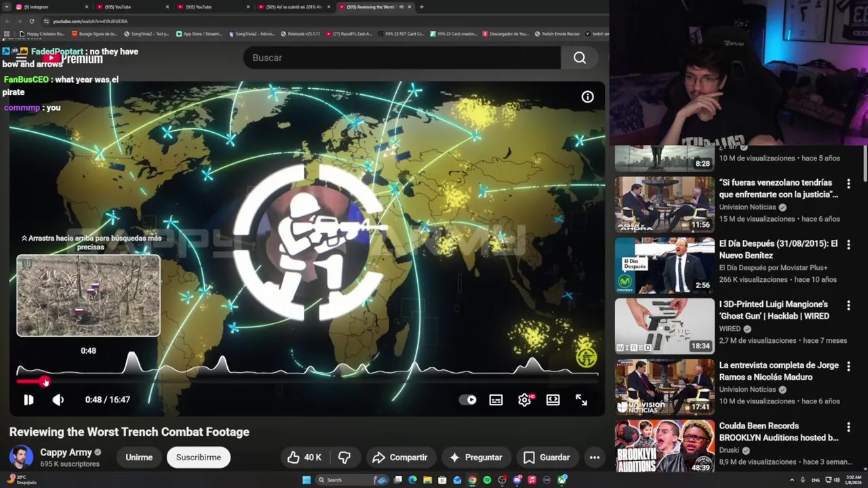Click the sidebar page scrollbar
The image size is (868, 488).
pos(865,164)
